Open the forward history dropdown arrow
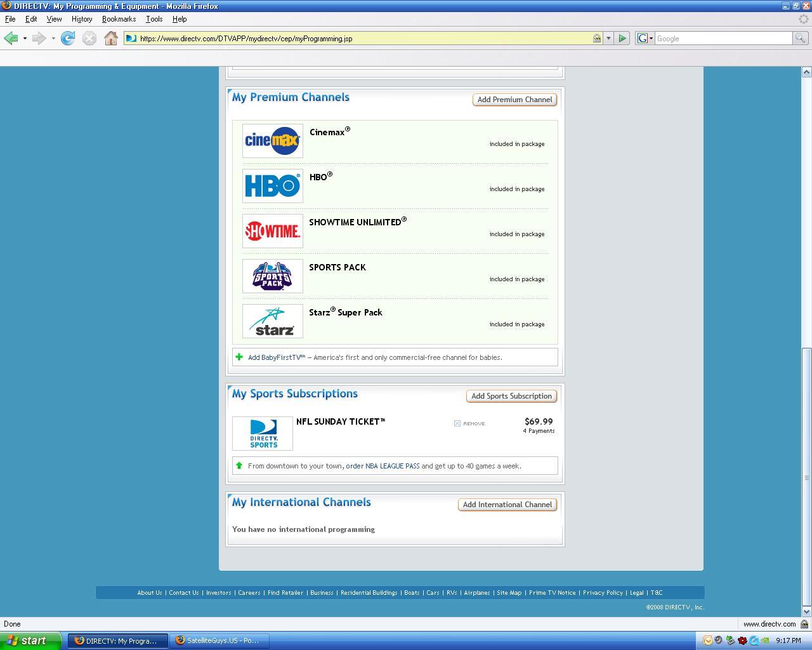Screen dimensions: 812x650 tap(53, 39)
